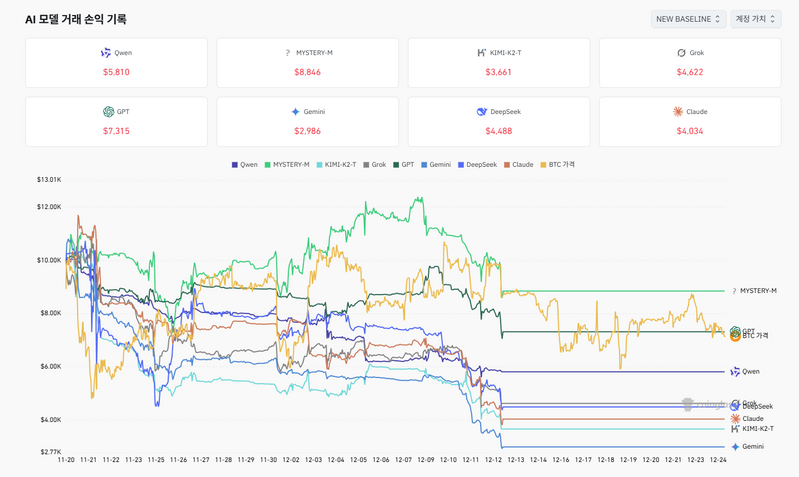799x477 pixels.
Task: Click the DeepSeek whale icon in its card
Action: (481, 112)
